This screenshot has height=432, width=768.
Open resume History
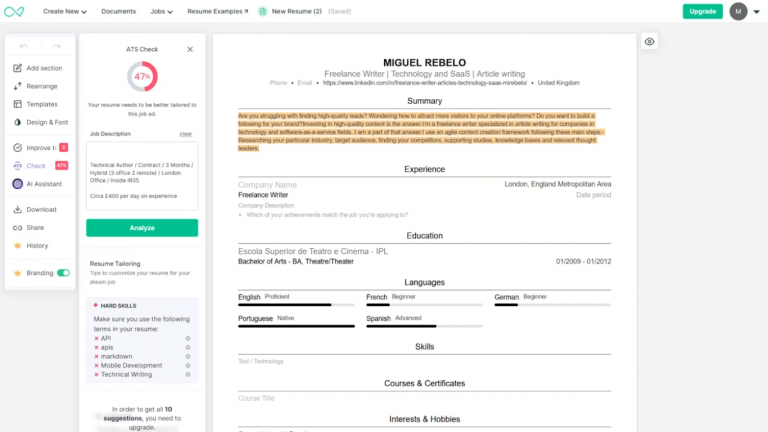[30, 246]
